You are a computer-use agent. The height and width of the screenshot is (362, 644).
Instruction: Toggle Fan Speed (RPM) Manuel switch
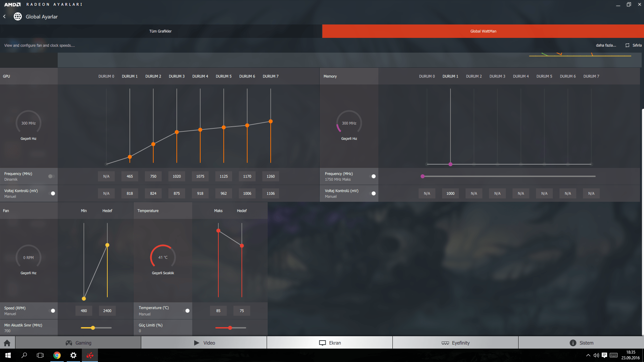51,311
